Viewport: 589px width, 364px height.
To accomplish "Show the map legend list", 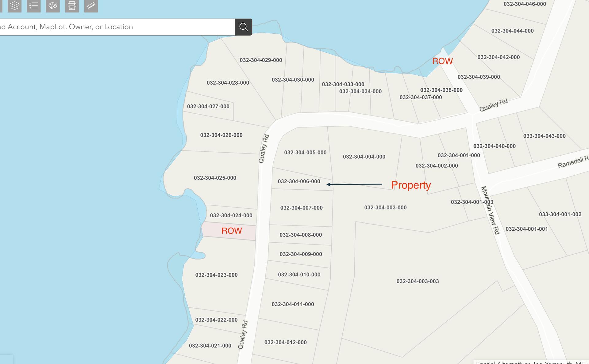I will (34, 6).
